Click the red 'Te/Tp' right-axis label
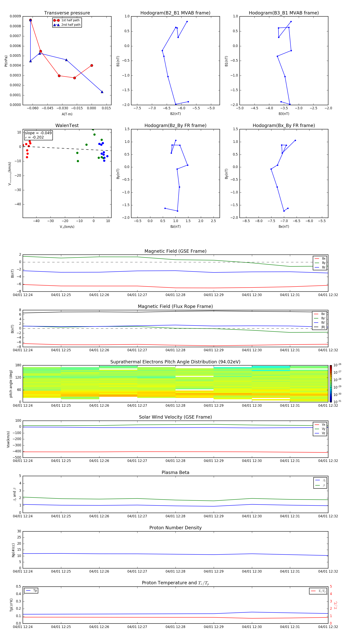 [x=336, y=605]
